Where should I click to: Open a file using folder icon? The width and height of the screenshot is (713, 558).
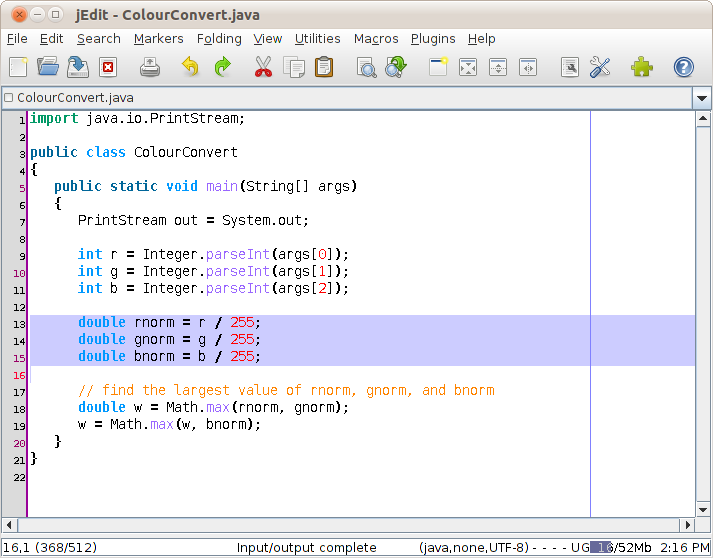[x=48, y=67]
